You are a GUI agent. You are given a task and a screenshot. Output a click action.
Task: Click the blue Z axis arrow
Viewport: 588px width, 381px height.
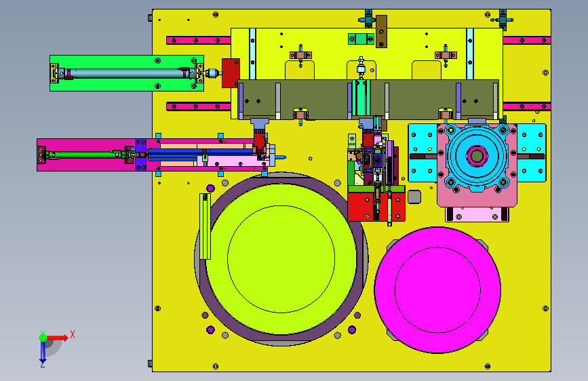pyautogui.click(x=43, y=353)
